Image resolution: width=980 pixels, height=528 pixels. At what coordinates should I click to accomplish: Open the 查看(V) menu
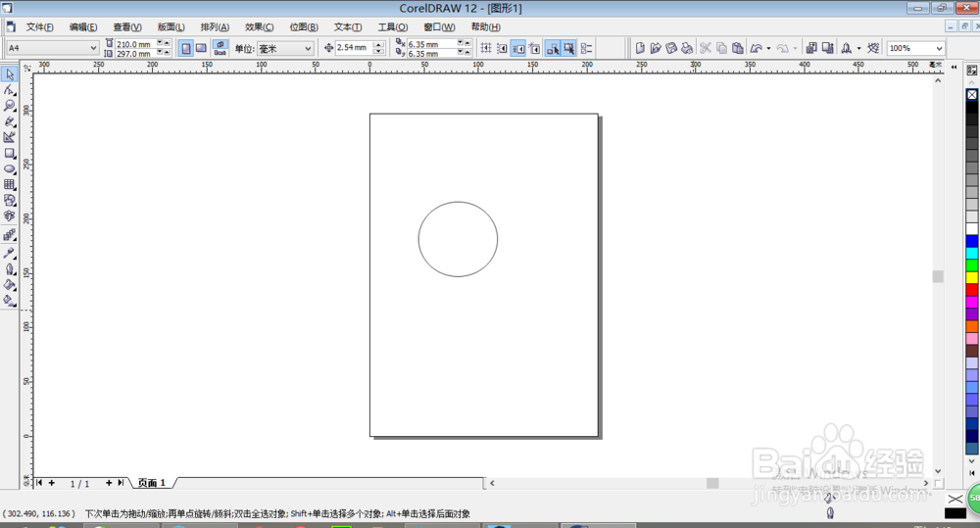click(126, 26)
